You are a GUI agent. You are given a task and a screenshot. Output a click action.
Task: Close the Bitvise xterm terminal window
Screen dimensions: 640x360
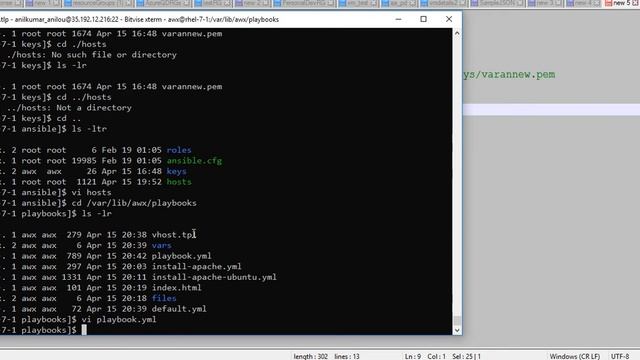pyautogui.click(x=449, y=19)
